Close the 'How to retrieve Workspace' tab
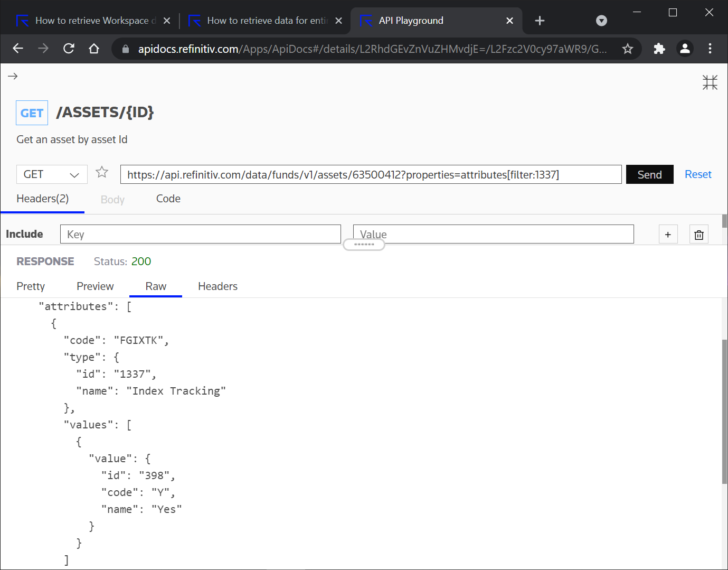Viewport: 728px width, 570px height. click(167, 21)
